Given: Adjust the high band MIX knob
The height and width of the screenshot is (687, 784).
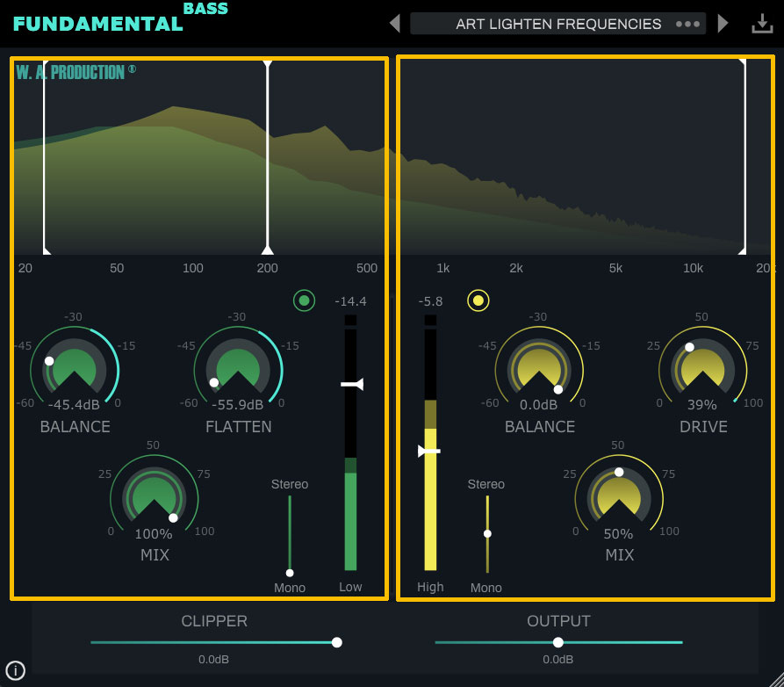Looking at the screenshot, I should [619, 497].
